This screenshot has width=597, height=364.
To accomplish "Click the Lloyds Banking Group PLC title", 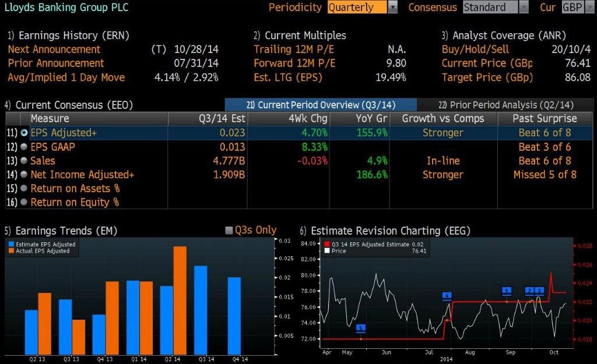I will (x=66, y=7).
